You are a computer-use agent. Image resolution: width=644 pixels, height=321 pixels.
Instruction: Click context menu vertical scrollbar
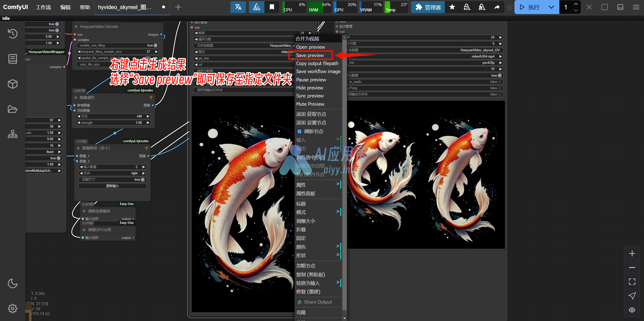point(344,175)
